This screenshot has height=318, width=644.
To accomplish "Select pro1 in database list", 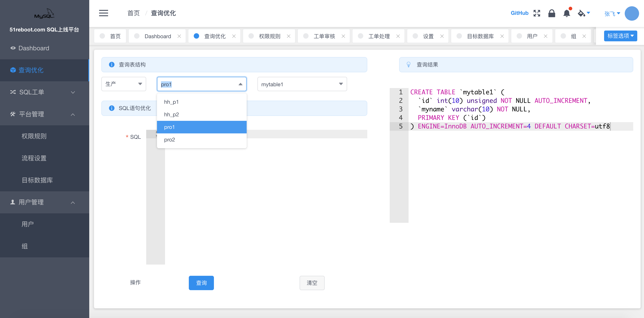I will click(202, 127).
